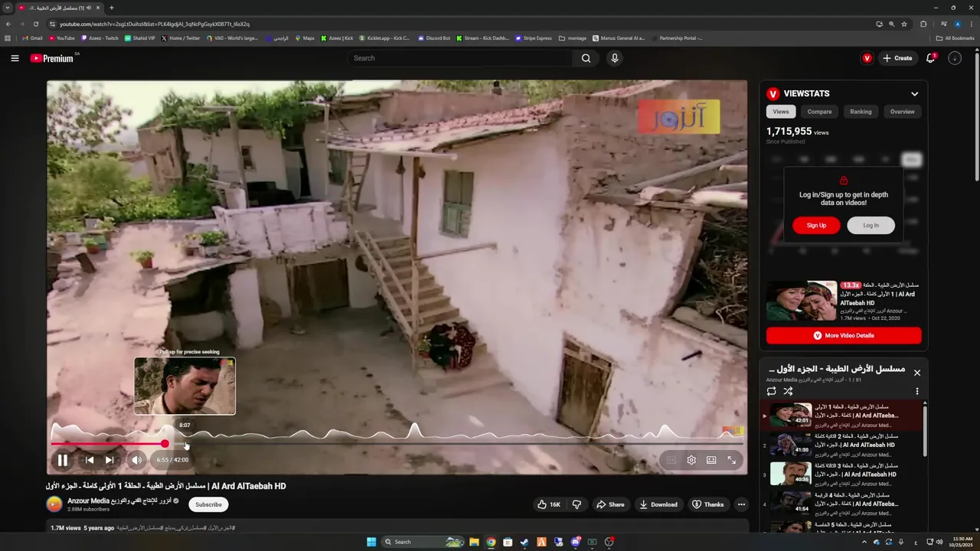Select the Overview tab in ViewStats
The image size is (980, 551).
(x=902, y=112)
